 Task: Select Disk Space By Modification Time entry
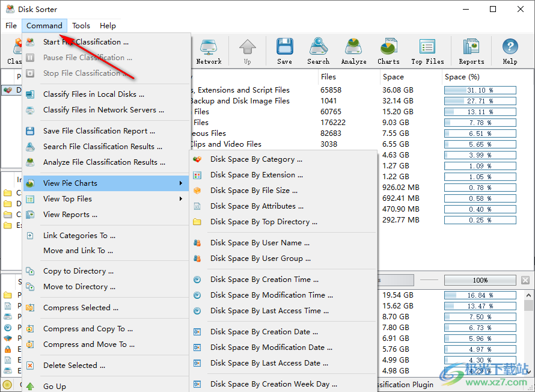pos(284,295)
